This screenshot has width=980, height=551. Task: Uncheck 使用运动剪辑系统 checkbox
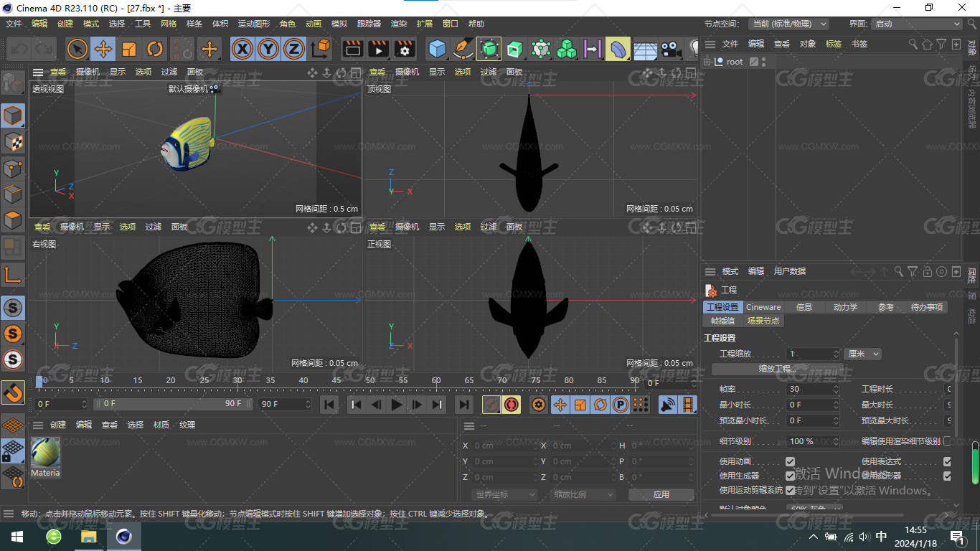point(790,490)
